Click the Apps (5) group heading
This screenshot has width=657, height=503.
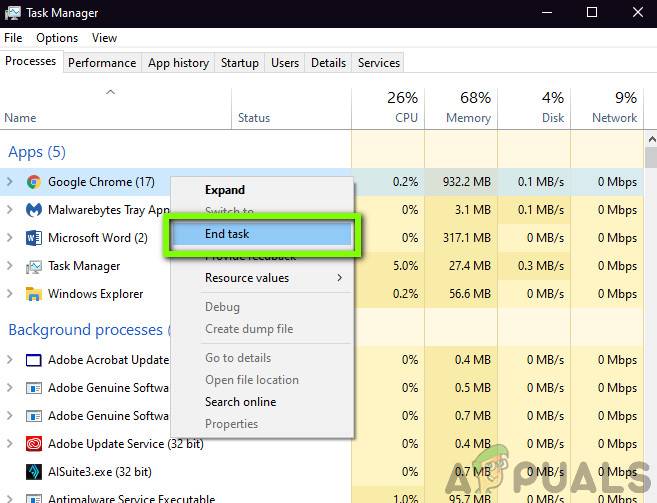coord(37,152)
